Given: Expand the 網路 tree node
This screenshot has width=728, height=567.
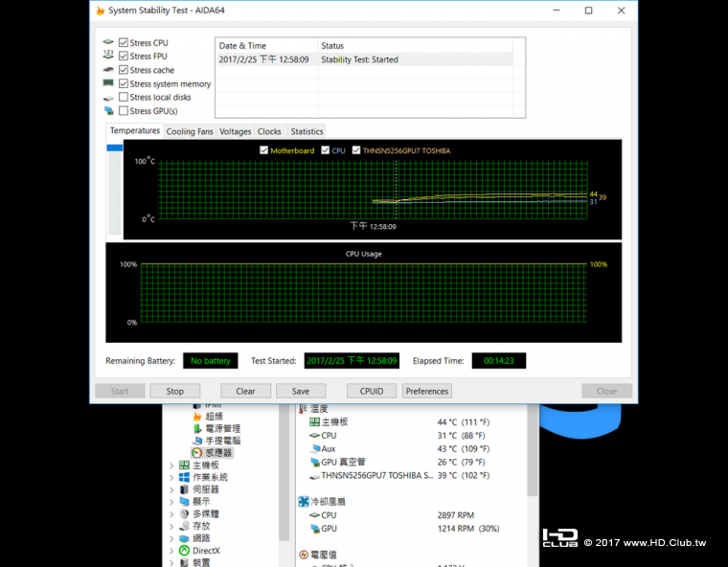Looking at the screenshot, I should pyautogui.click(x=171, y=538).
